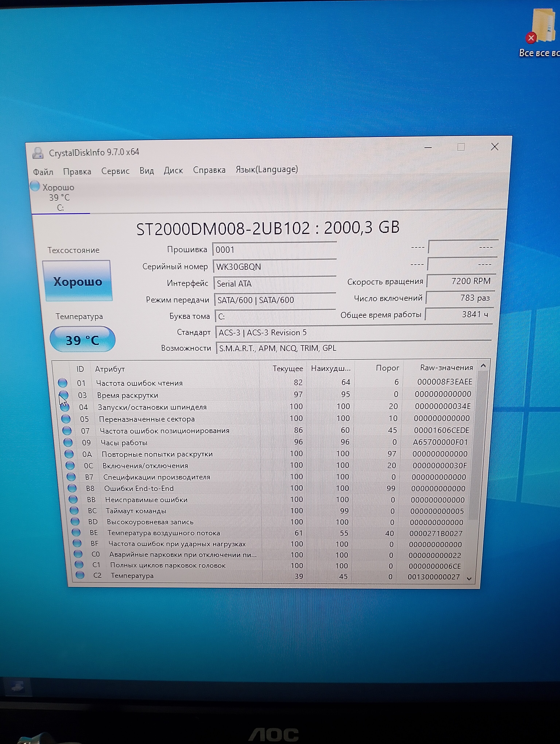Click status icon for attribute 09 power-on hours
The height and width of the screenshot is (744, 560).
pyautogui.click(x=68, y=442)
